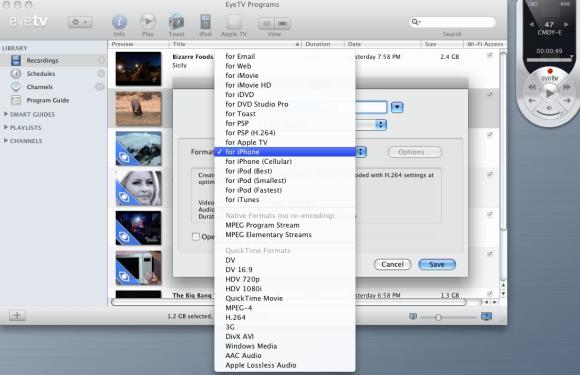The height and width of the screenshot is (375, 580).
Task: Open the Info toolbar icon
Action: pyautogui.click(x=119, y=22)
